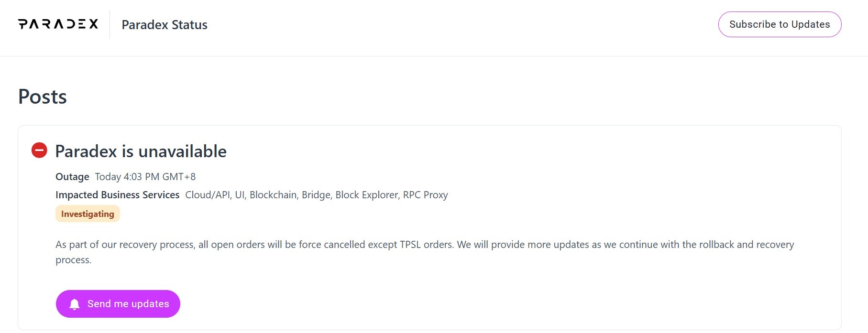This screenshot has width=868, height=333.
Task: Click the Paradex logo
Action: [58, 24]
